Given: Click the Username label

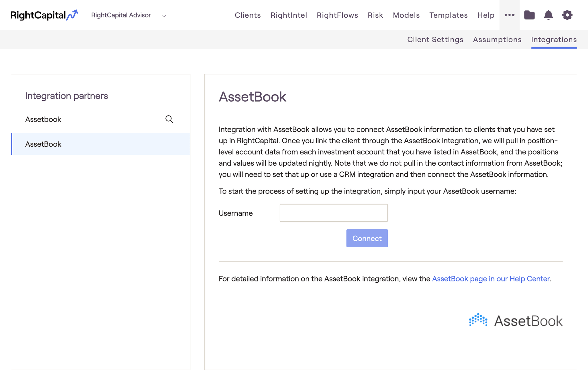Looking at the screenshot, I should point(236,213).
